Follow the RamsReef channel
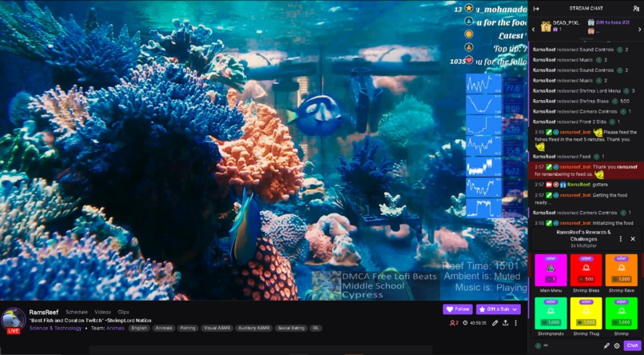The height and width of the screenshot is (355, 644). [x=458, y=309]
